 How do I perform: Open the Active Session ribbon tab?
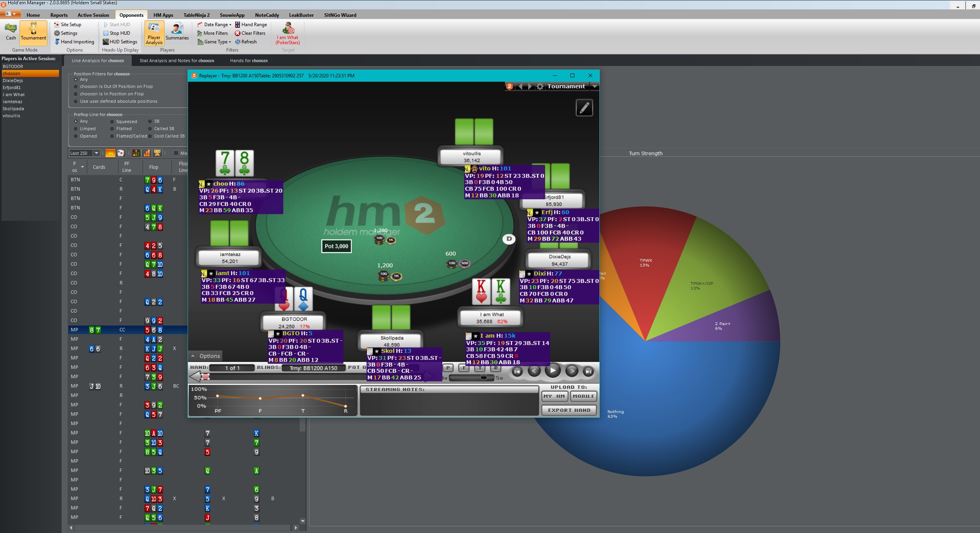click(x=93, y=15)
